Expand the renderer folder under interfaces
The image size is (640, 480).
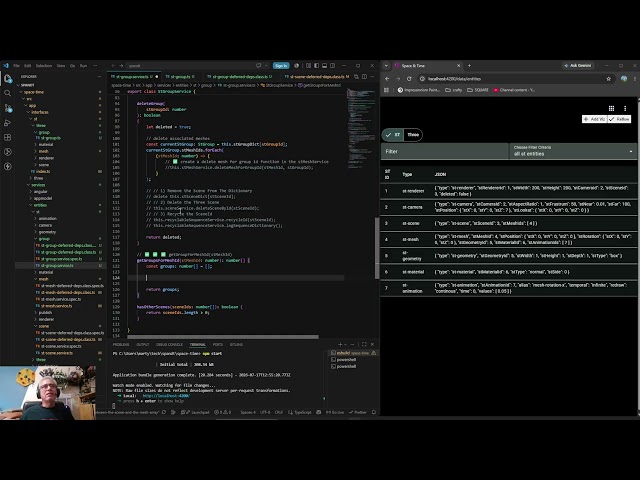pos(46,158)
